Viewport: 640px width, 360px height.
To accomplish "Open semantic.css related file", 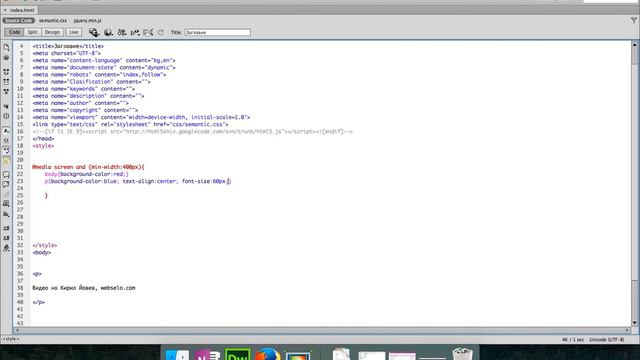I will [x=53, y=20].
